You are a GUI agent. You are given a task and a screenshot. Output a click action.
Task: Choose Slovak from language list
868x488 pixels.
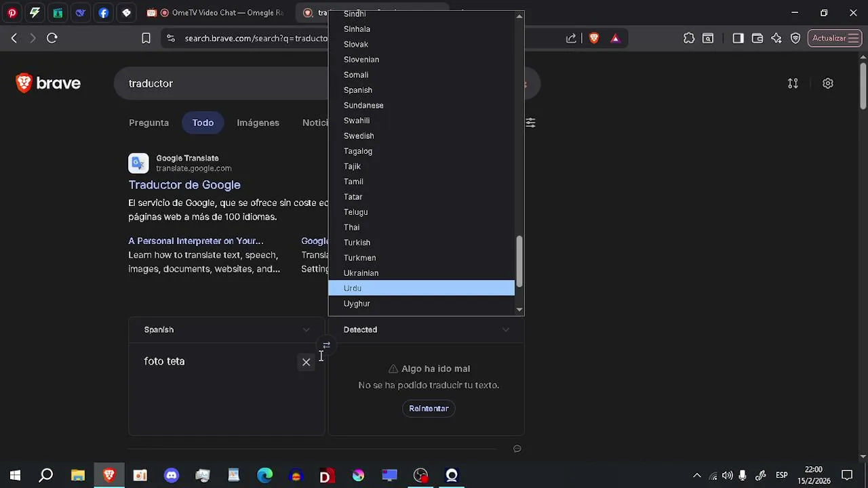click(421, 44)
